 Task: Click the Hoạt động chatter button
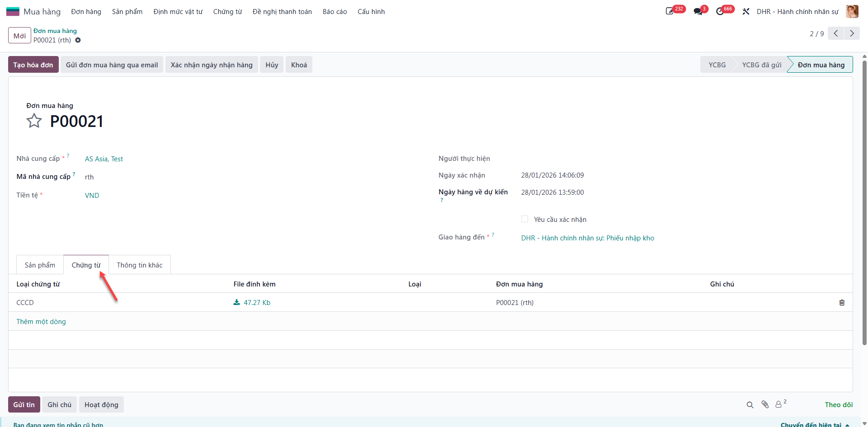[x=101, y=404]
